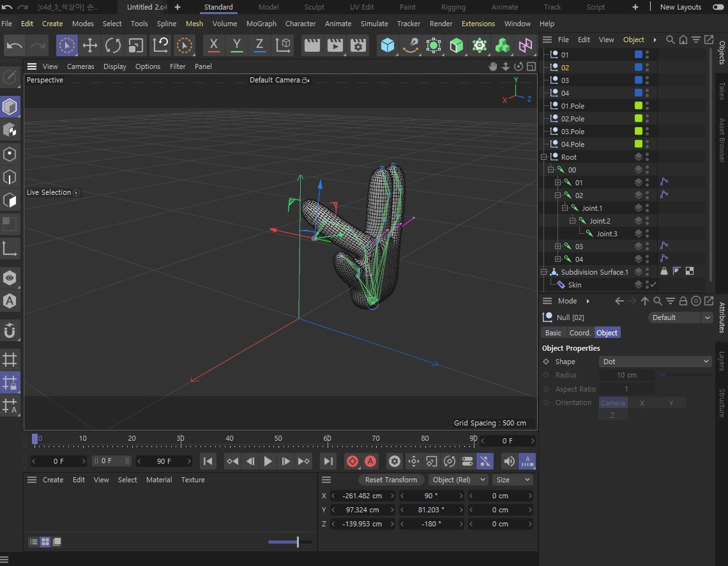The height and width of the screenshot is (566, 728).
Task: Click the X position field showing -261.482 cm
Action: 361,496
